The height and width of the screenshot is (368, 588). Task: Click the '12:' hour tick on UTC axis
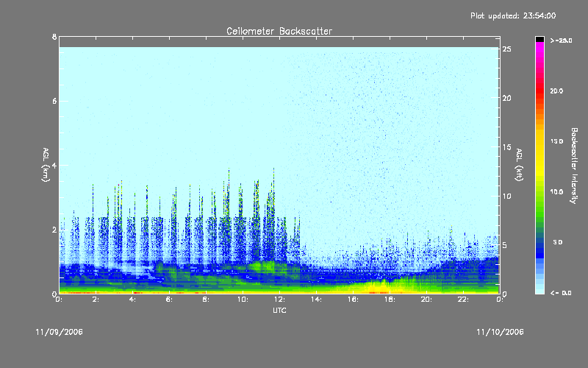279,300
